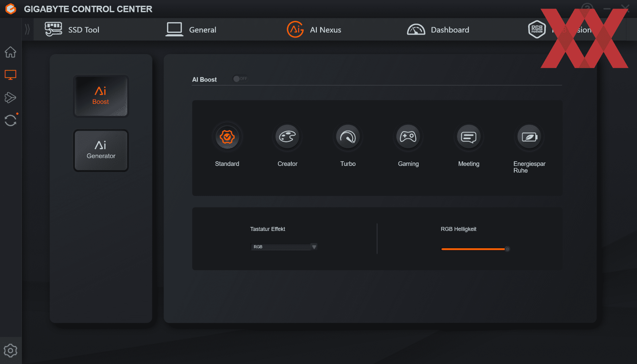This screenshot has width=637, height=364.
Task: Click the GIGABYTE CONTROL CENTER title
Action: click(x=88, y=9)
